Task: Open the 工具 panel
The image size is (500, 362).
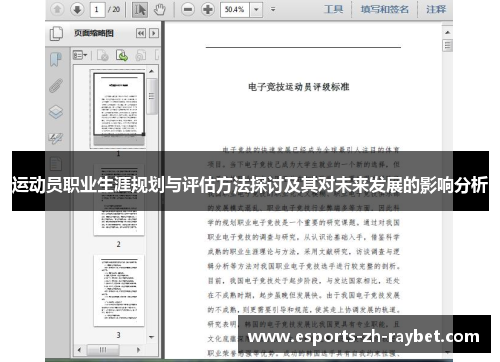Action: coord(333,9)
